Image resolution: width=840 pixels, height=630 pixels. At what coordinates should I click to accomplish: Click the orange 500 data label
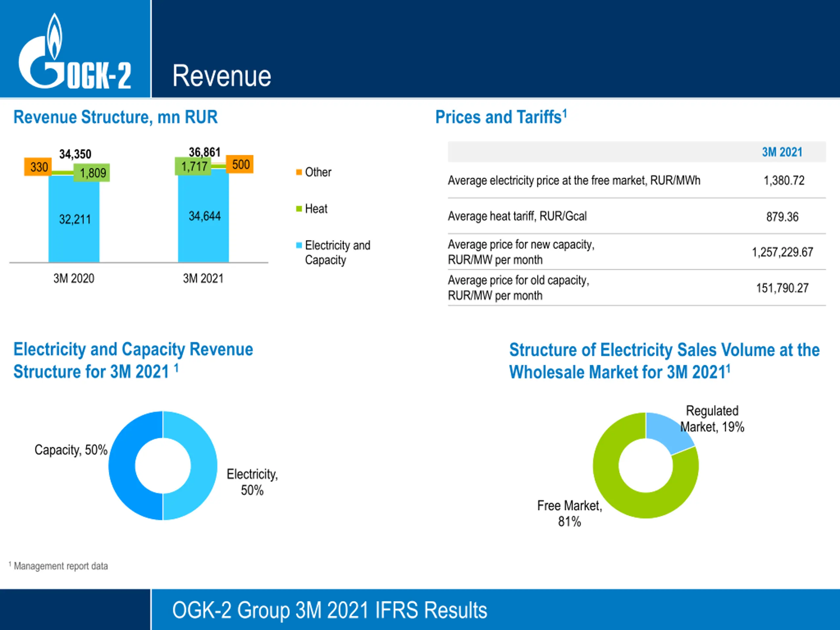tap(240, 164)
